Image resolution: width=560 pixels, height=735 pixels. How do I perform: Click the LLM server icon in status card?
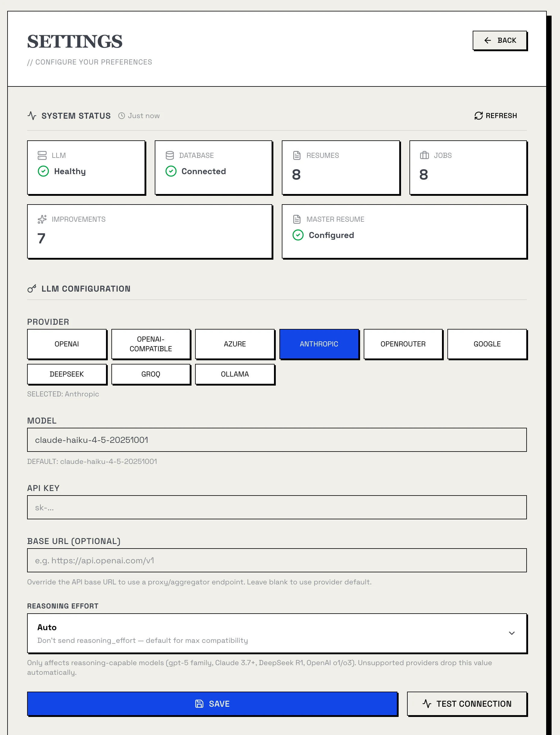point(42,155)
